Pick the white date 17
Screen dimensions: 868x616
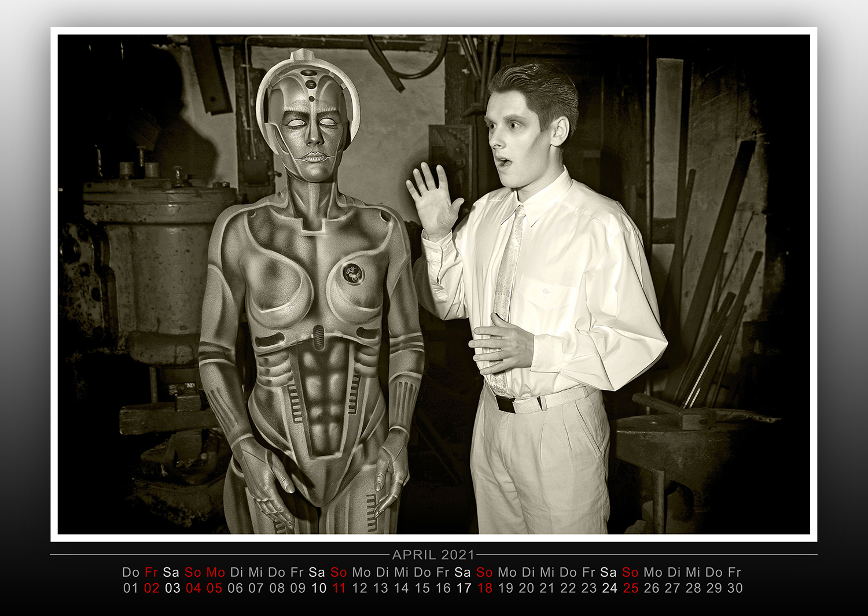(464, 588)
